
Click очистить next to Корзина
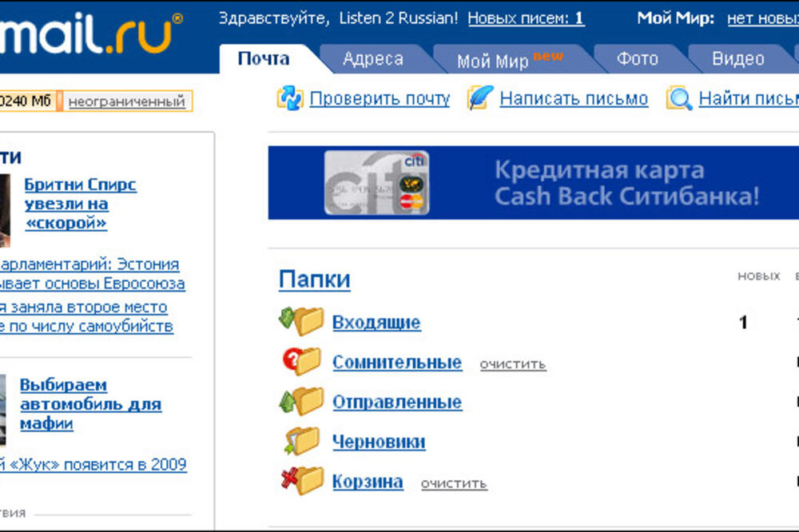pos(453,484)
